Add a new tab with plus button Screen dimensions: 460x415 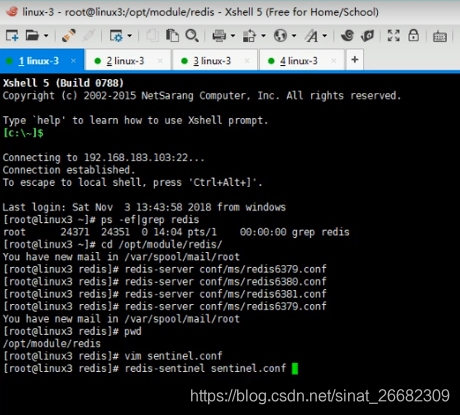(x=355, y=60)
